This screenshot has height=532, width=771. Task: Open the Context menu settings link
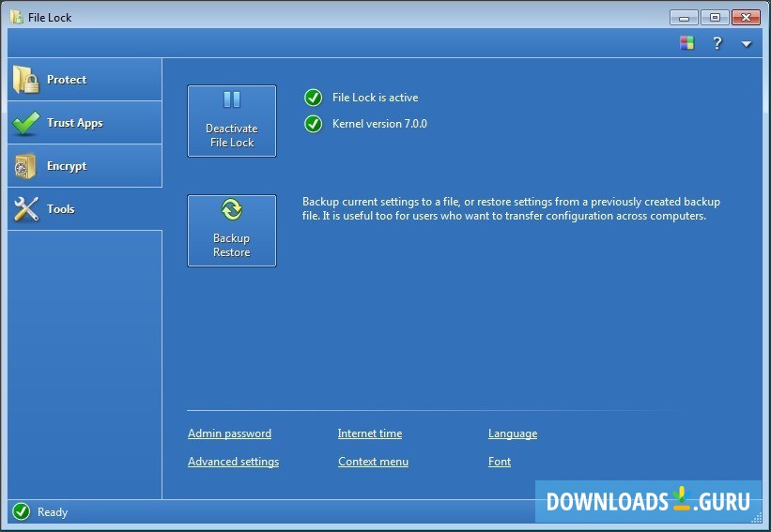tap(373, 462)
